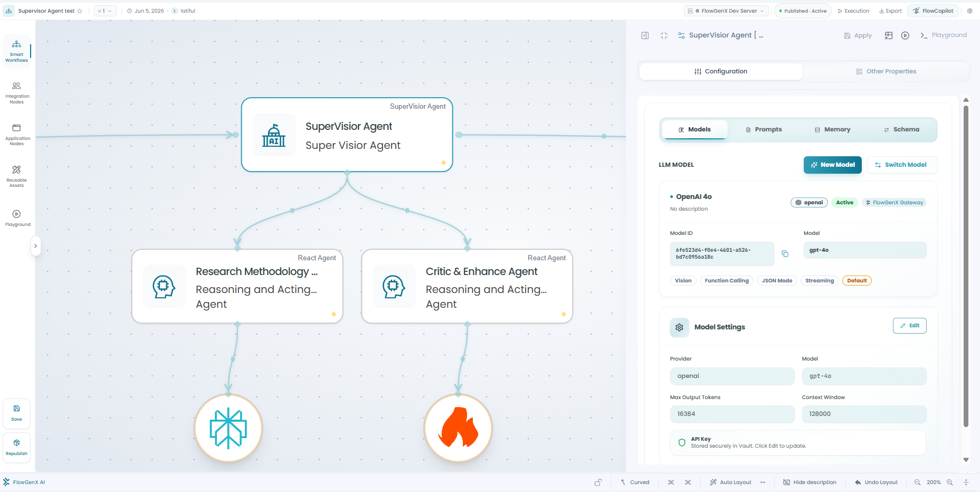
Task: Open Application Nodes panel
Action: click(16, 135)
